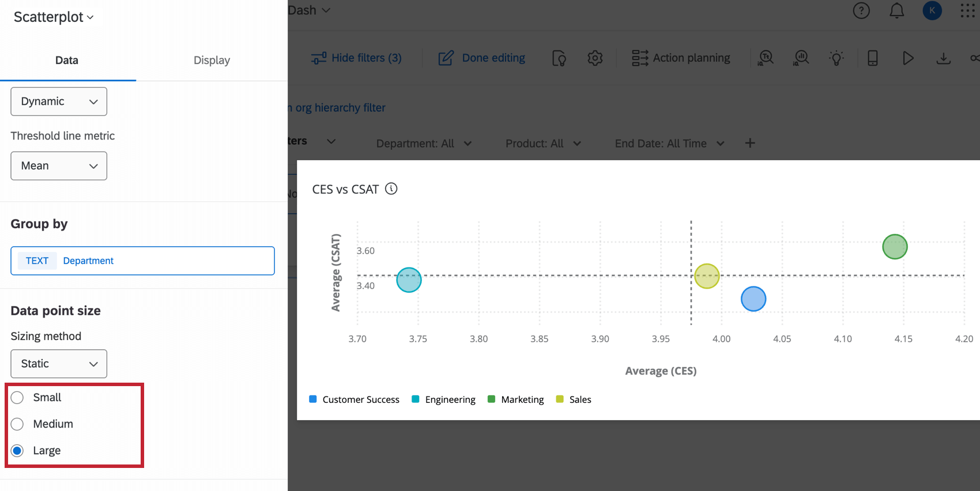Open the apps grid icon
The width and height of the screenshot is (980, 491).
click(x=967, y=10)
